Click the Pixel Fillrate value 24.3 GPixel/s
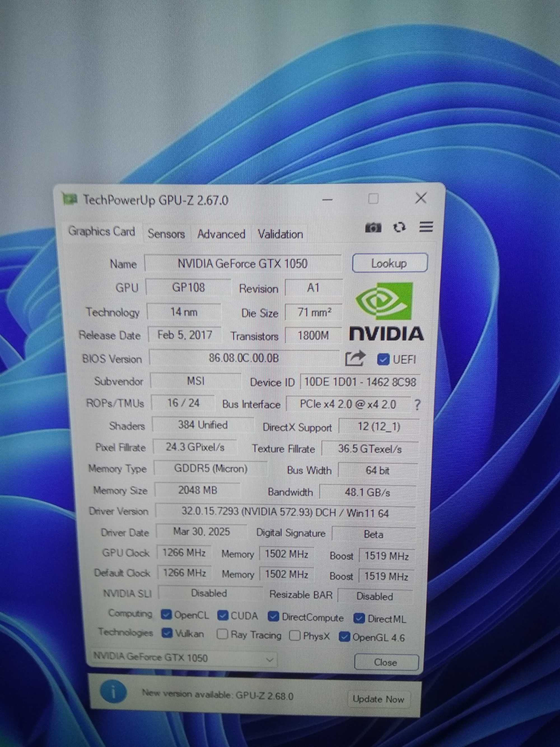Viewport: 560px width, 747px height. coord(195,447)
